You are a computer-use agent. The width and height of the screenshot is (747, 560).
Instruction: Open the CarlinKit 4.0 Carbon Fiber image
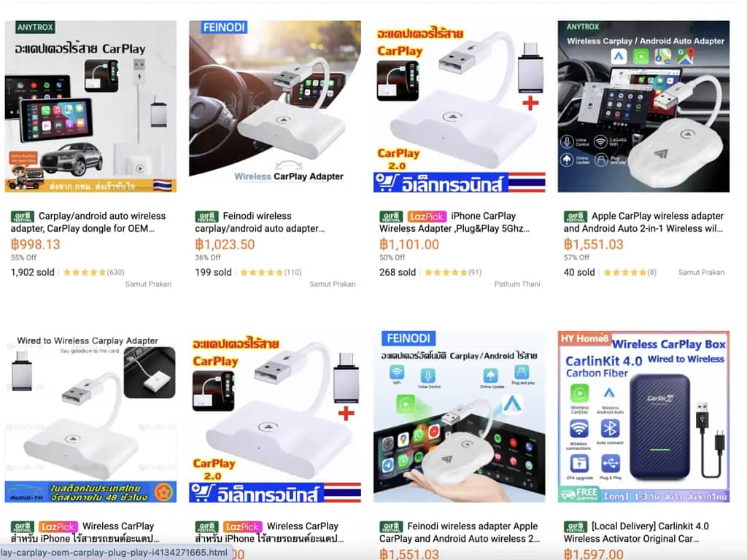pos(643,416)
